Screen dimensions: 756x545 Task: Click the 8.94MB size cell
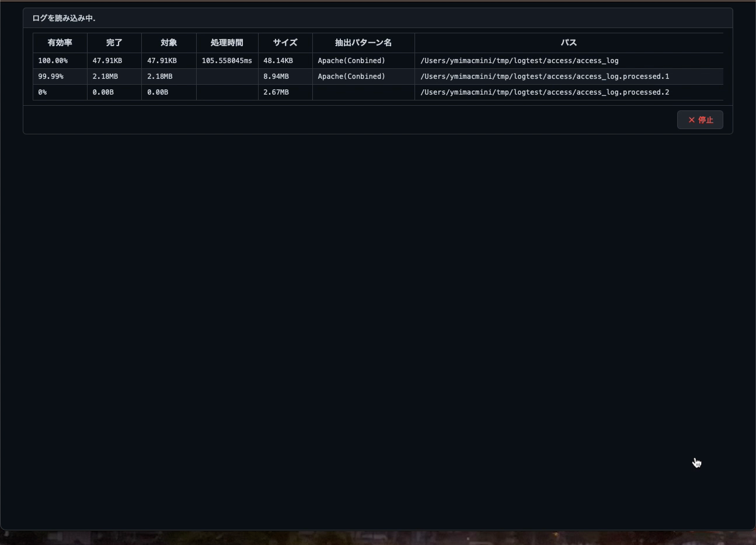pos(276,77)
